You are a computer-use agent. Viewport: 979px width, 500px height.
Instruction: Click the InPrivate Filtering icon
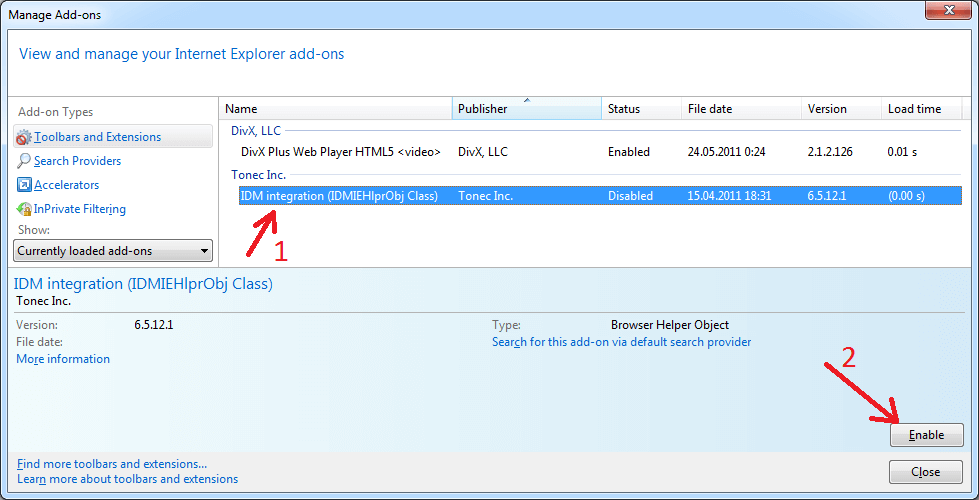(25, 209)
